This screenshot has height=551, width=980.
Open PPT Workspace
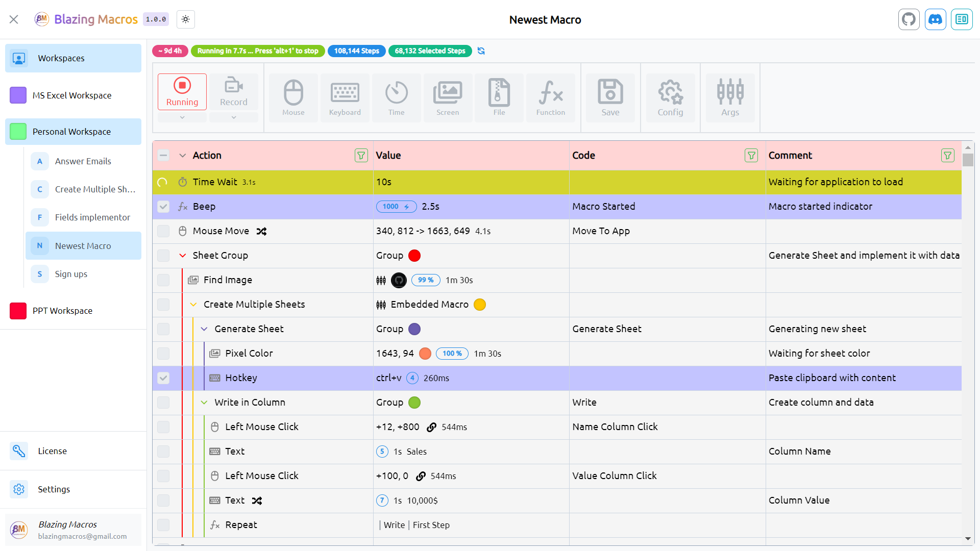tap(73, 311)
